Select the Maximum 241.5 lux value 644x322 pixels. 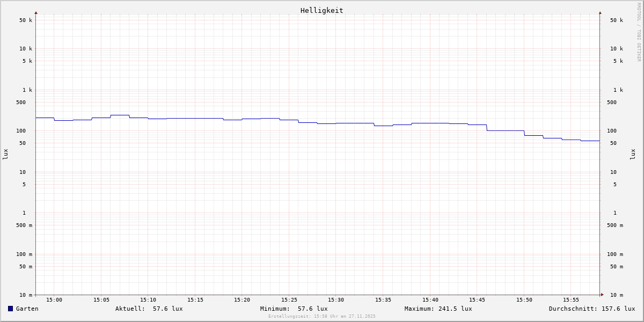[x=455, y=309]
